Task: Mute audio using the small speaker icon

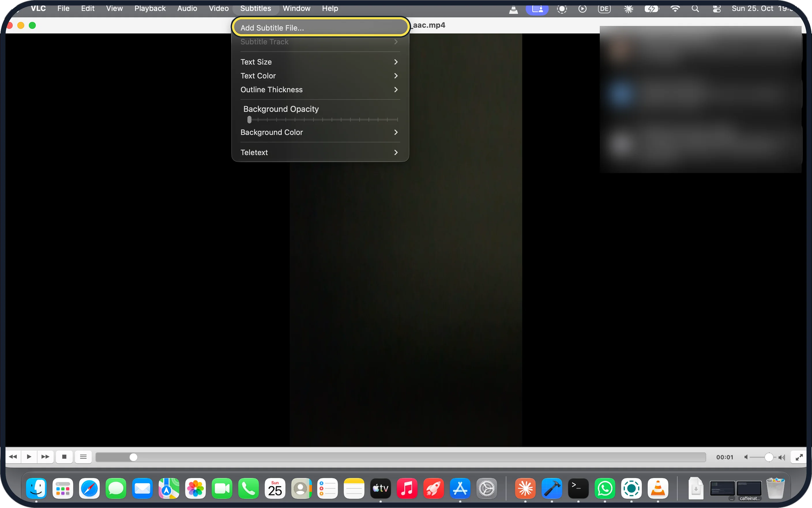Action: pos(746,457)
